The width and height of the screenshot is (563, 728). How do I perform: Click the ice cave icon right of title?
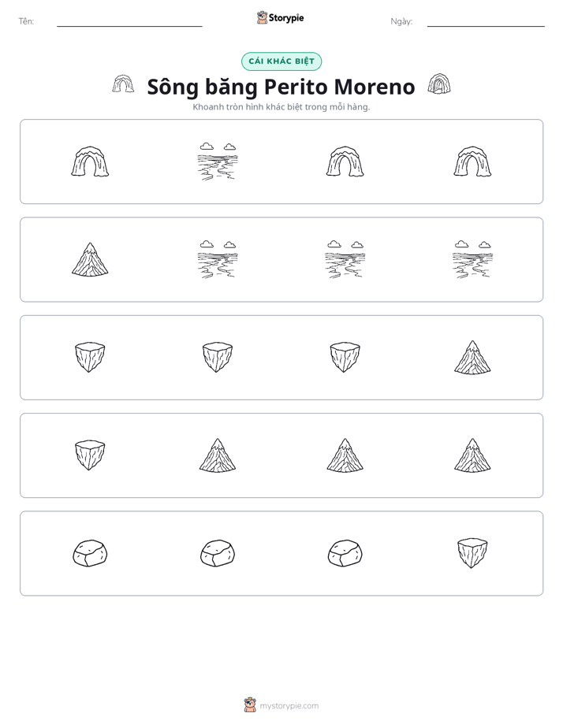[439, 84]
